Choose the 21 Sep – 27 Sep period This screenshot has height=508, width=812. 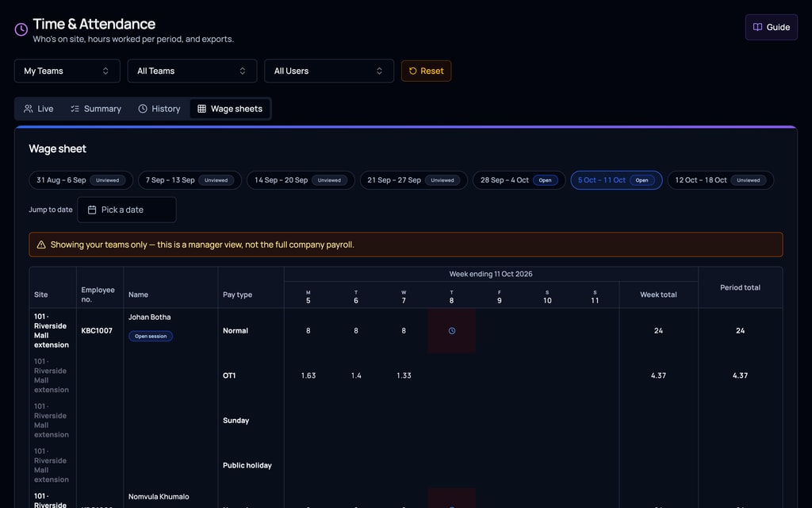pos(413,180)
